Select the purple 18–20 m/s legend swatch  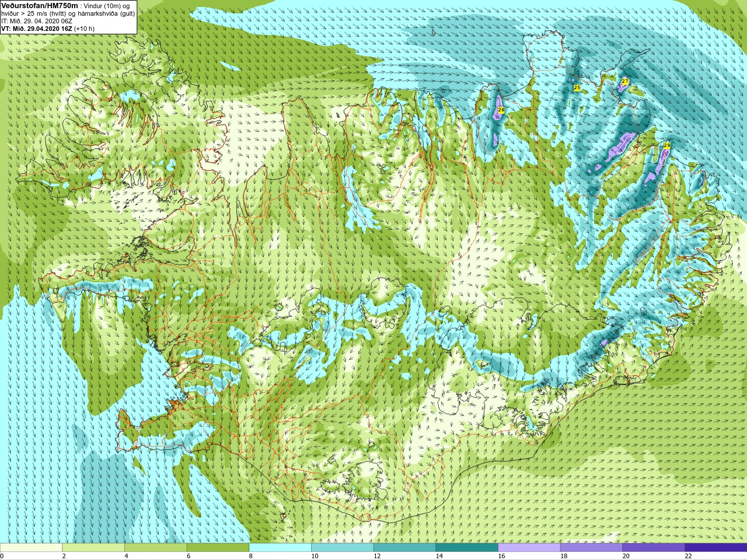coord(591,548)
